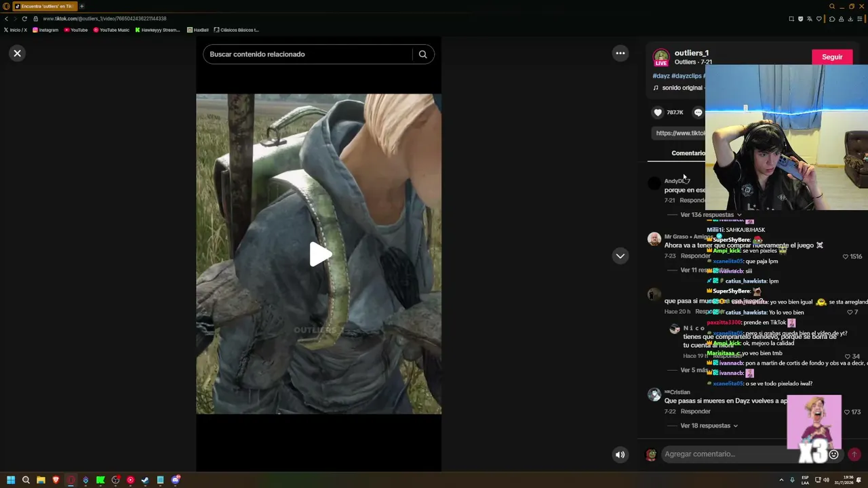Image resolution: width=868 pixels, height=488 pixels.
Task: Mute the video sound
Action: (620, 455)
